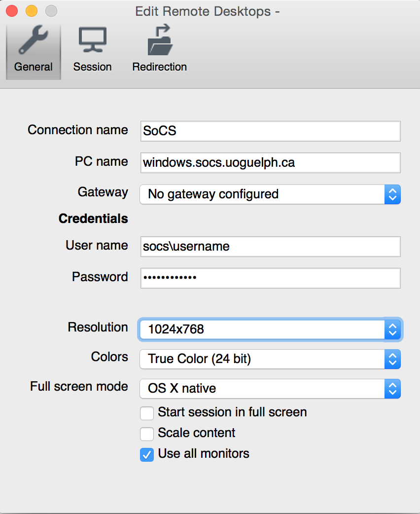Click into the Password field
The image size is (420, 514).
coord(270,278)
